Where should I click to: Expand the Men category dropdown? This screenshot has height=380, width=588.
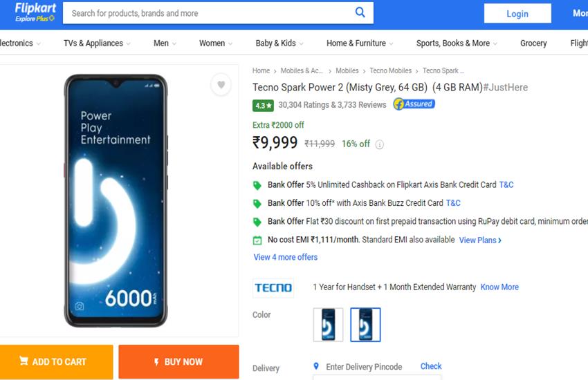click(165, 43)
